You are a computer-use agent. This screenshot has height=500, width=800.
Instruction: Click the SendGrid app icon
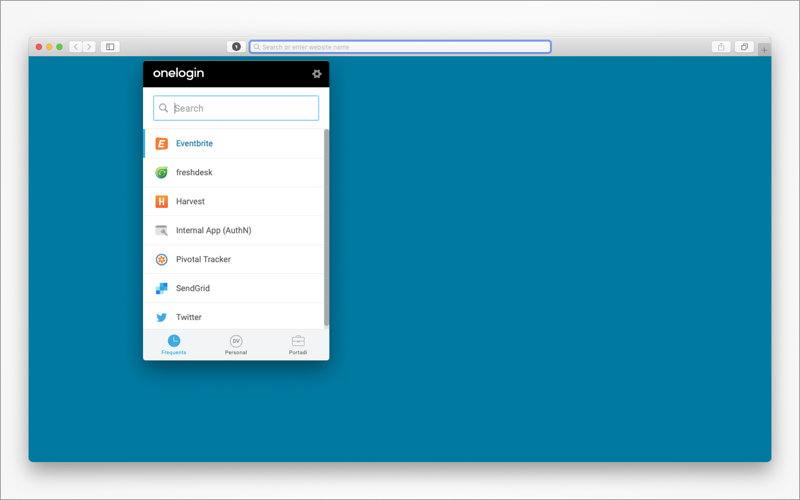pyautogui.click(x=161, y=288)
